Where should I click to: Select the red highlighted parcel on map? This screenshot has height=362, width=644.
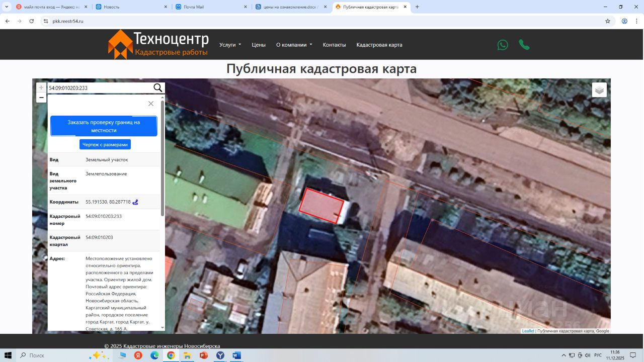coord(321,205)
